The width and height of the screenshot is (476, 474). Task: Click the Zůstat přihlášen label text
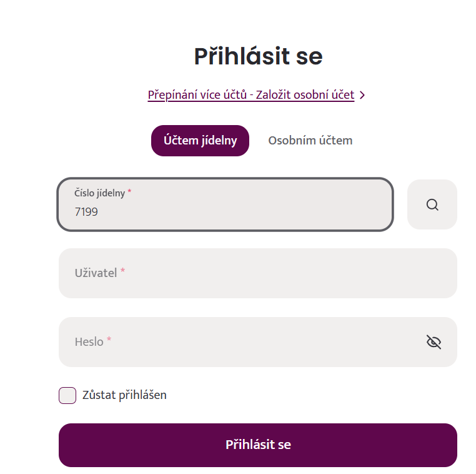(124, 395)
